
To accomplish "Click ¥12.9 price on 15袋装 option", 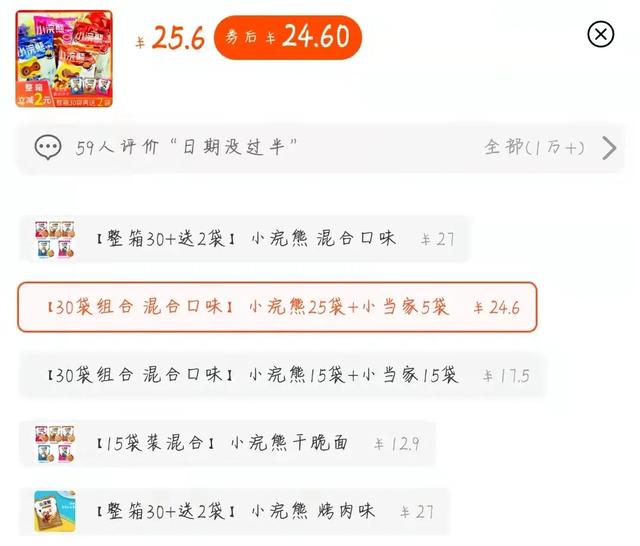I will [397, 444].
